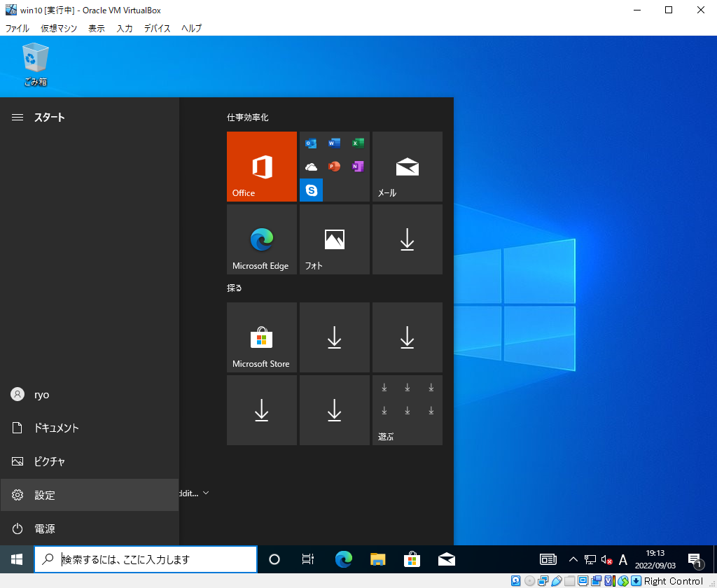Click the VirtualBox network adapters status icon

pyautogui.click(x=543, y=581)
